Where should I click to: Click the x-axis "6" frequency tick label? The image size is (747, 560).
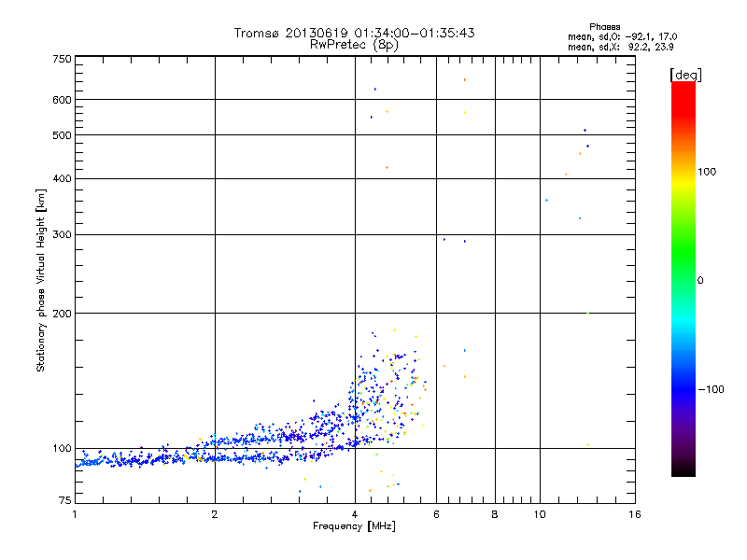(436, 514)
